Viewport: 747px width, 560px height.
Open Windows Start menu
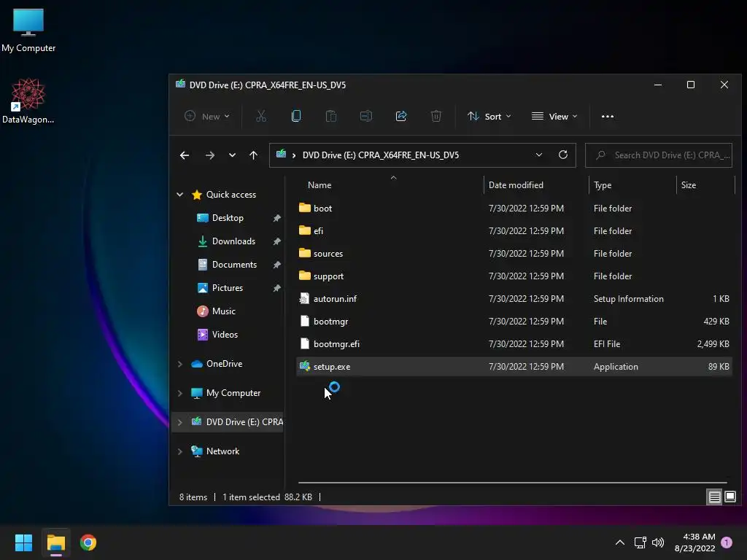click(x=23, y=542)
